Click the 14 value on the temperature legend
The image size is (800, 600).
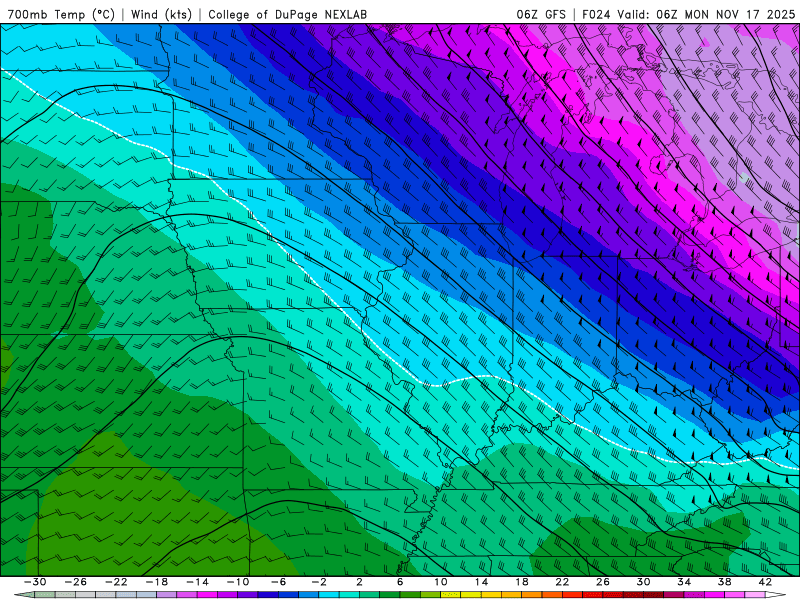[x=481, y=582]
